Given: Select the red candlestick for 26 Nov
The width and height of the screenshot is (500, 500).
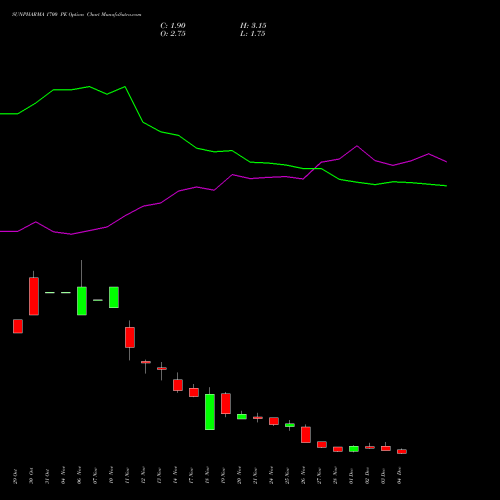Looking at the screenshot, I should [x=306, y=435].
